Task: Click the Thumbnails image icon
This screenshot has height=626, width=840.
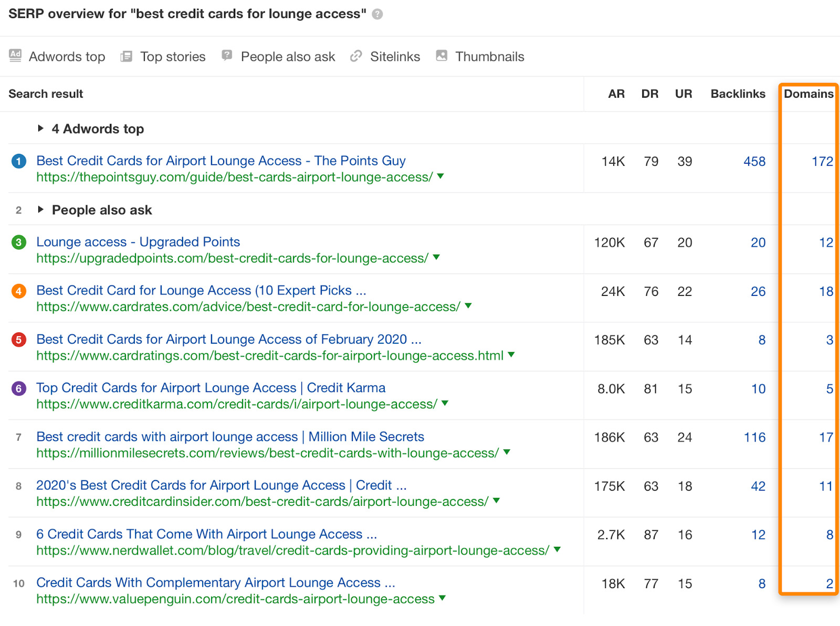Action: pyautogui.click(x=442, y=56)
